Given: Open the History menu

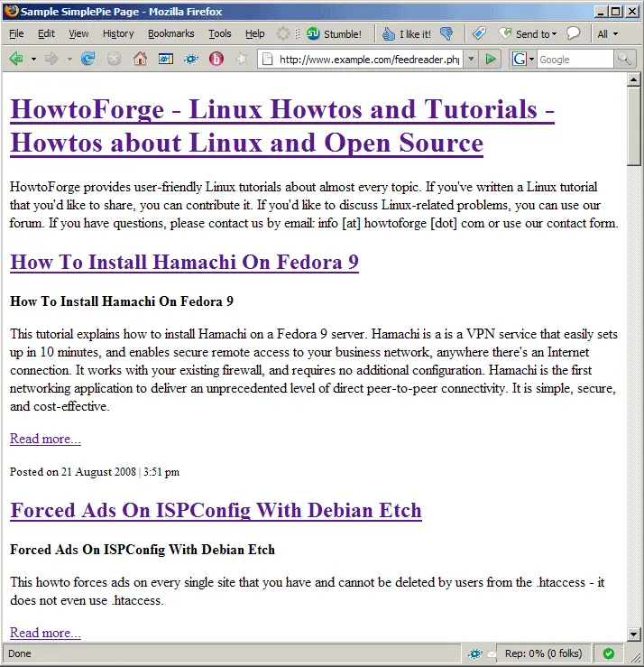Looking at the screenshot, I should click(x=118, y=34).
